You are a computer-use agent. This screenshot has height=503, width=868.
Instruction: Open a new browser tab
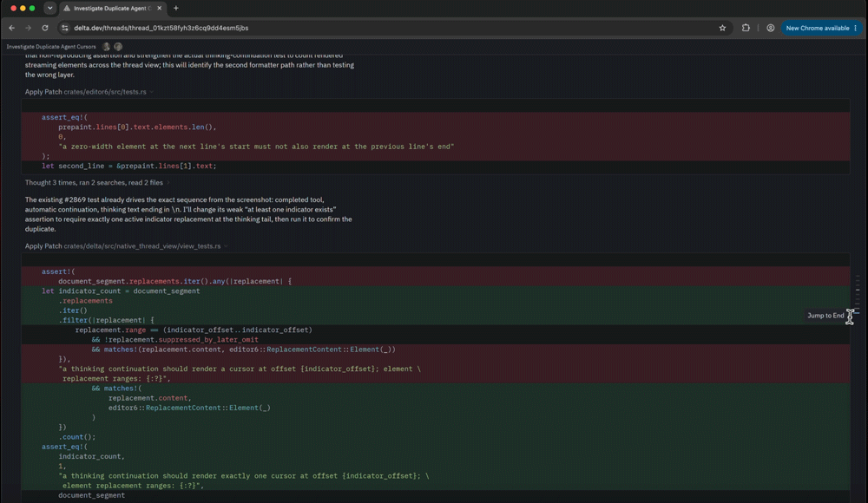[x=176, y=9]
